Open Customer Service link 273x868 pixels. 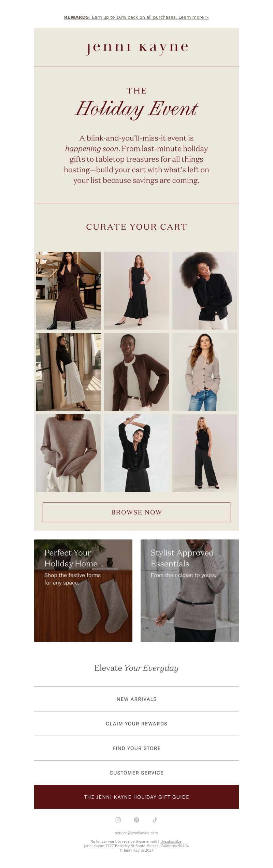(136, 772)
